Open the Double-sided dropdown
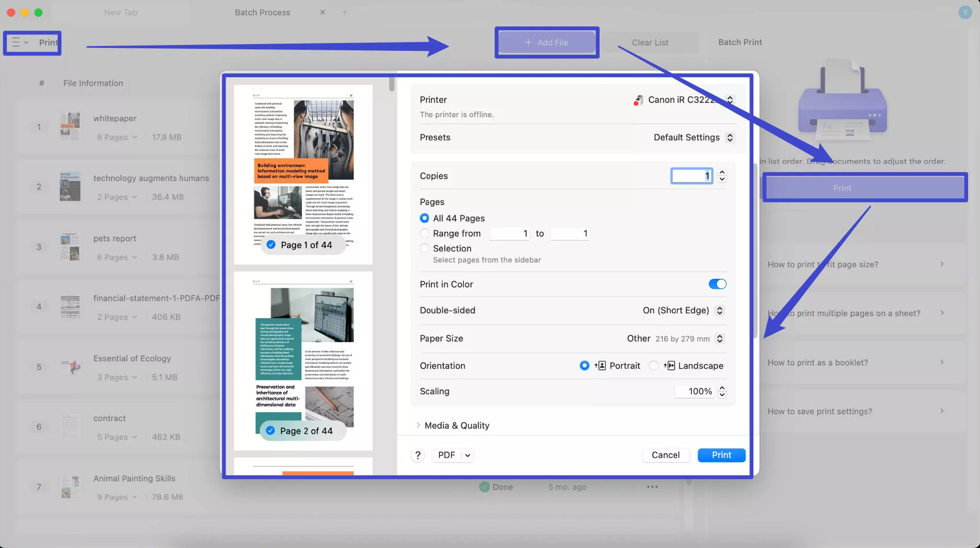This screenshot has width=980, height=548. 719,310
